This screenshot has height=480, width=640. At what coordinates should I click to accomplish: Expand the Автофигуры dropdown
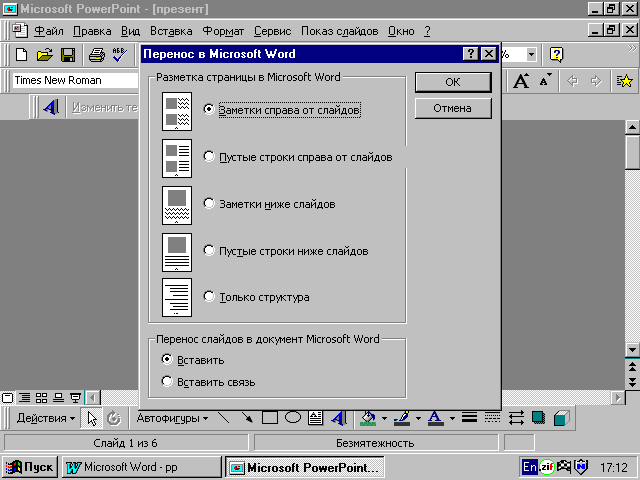[172, 418]
